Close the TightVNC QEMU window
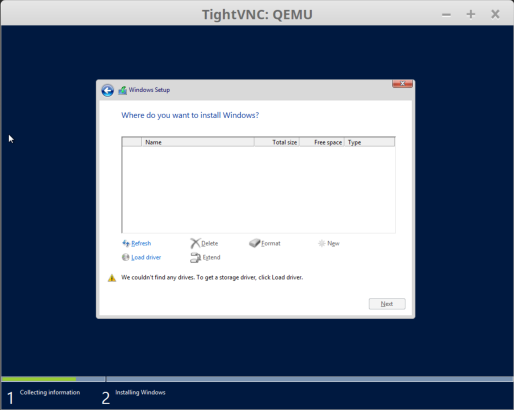 495,14
